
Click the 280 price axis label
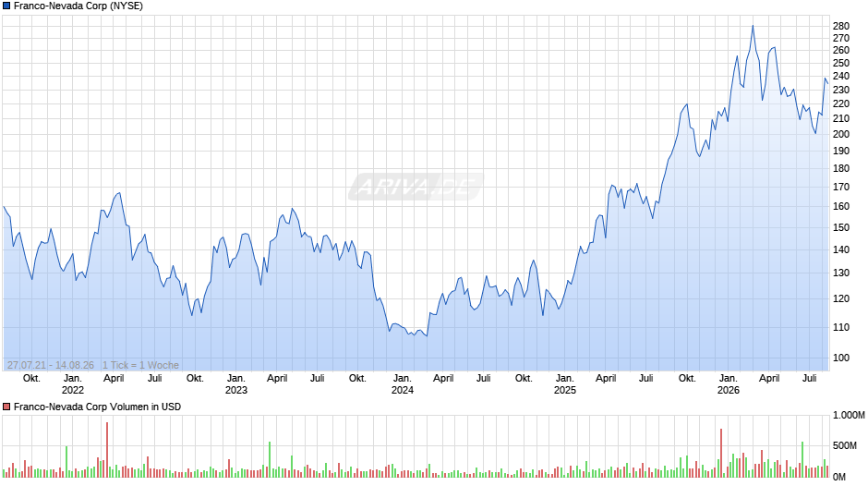coord(841,26)
